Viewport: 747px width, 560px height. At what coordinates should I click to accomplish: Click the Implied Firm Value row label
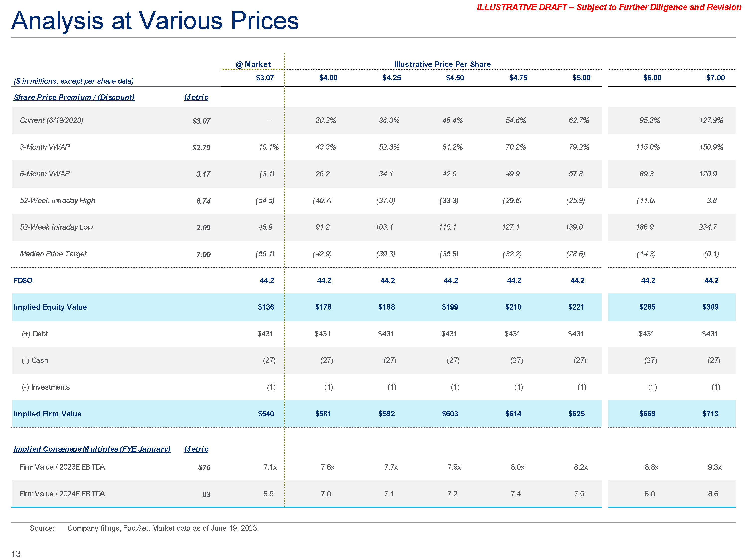point(47,413)
